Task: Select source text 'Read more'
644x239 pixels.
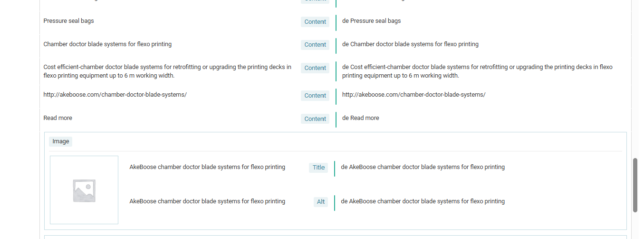Action: (x=58, y=118)
